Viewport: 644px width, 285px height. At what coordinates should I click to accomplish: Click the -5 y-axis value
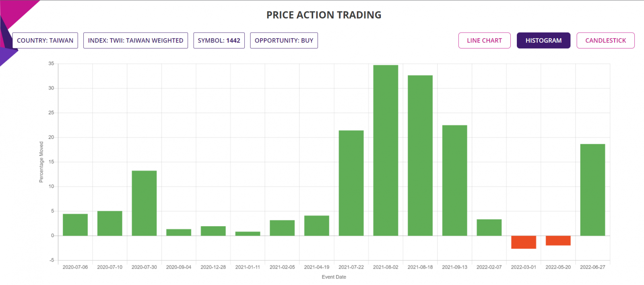[x=52, y=260]
